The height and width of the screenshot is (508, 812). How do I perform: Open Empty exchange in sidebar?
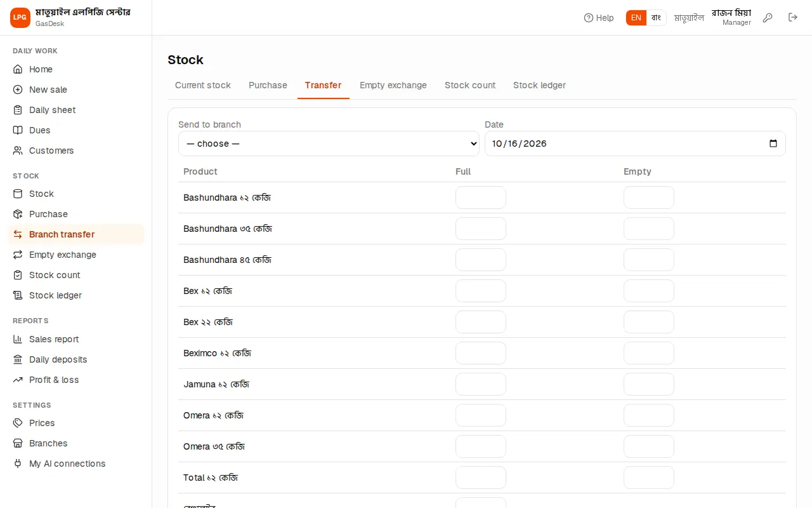point(76,255)
